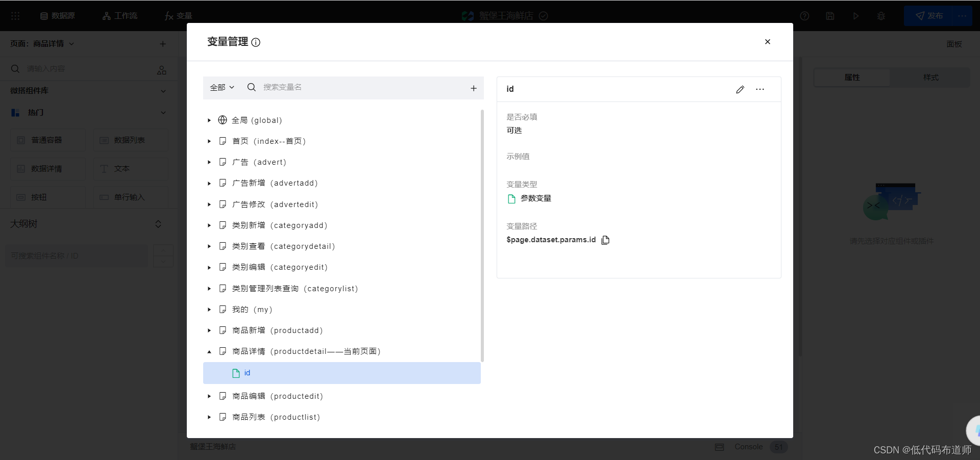Viewport: 980px width, 460px height.
Task: Expand the 广告新增 (advertadd) node
Action: [x=209, y=183]
